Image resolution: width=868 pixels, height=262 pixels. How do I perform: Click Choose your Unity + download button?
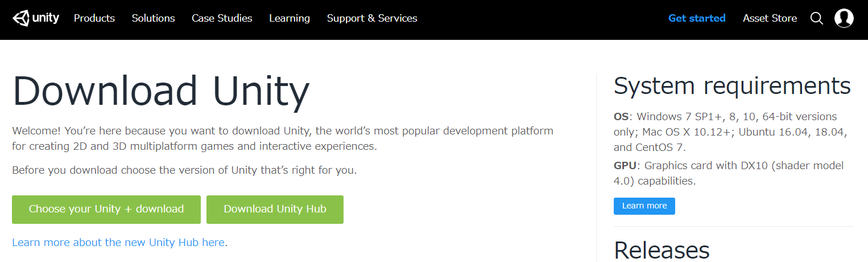(x=106, y=210)
